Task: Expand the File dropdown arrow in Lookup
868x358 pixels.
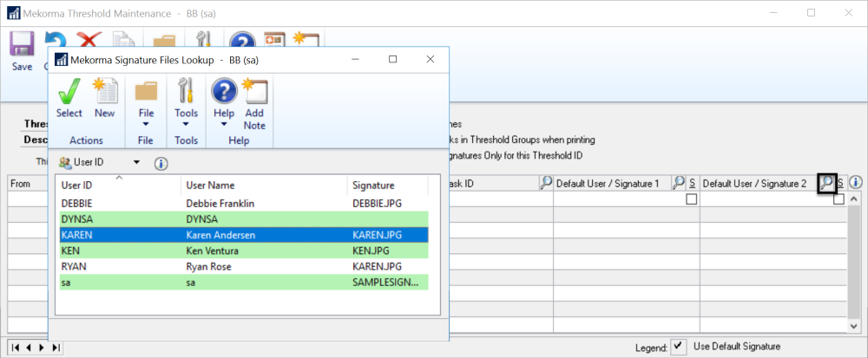Action: click(146, 124)
